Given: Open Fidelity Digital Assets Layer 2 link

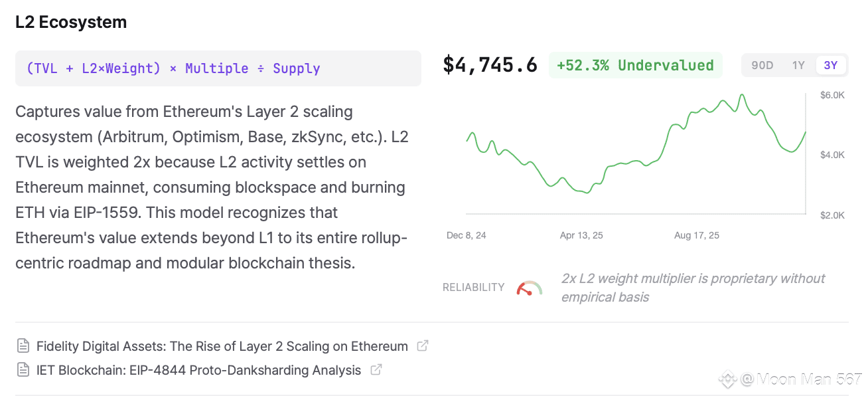Looking at the screenshot, I should 222,346.
